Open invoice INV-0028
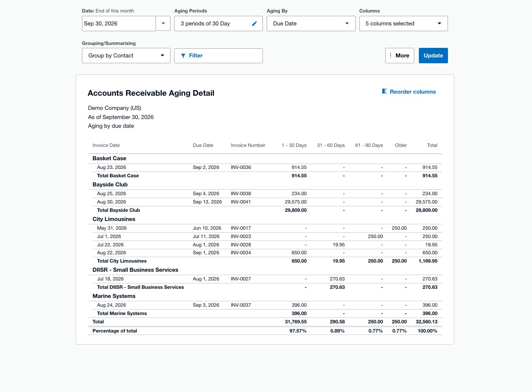The image size is (532, 392). pos(241,245)
